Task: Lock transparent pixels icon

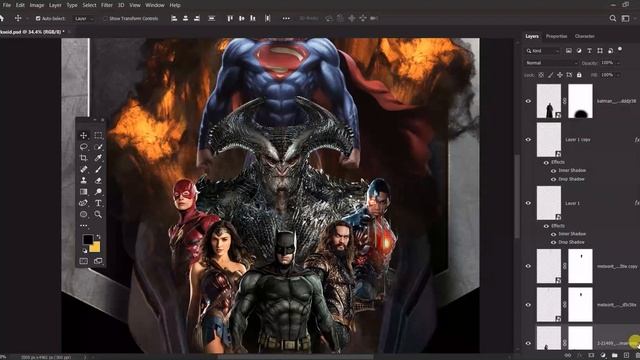Action: 541,75
